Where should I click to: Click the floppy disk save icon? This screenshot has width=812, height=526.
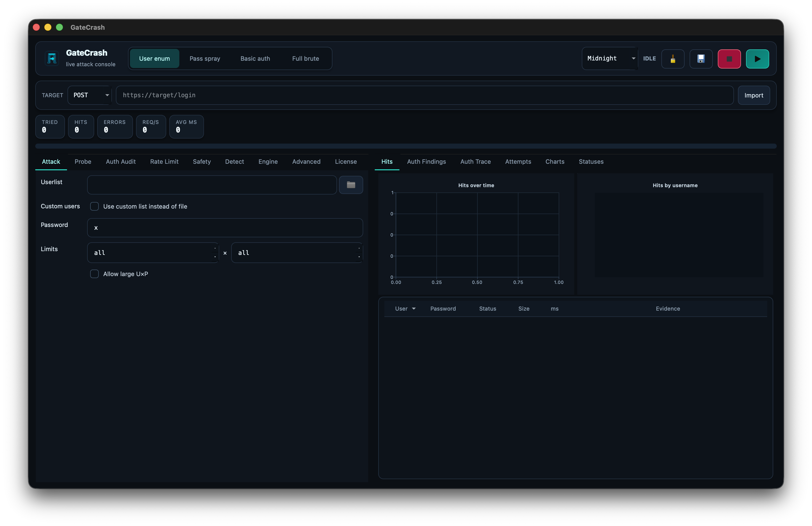(701, 59)
